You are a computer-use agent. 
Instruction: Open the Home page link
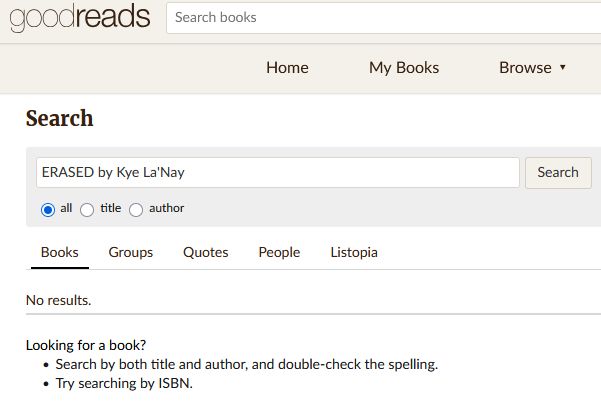click(287, 68)
